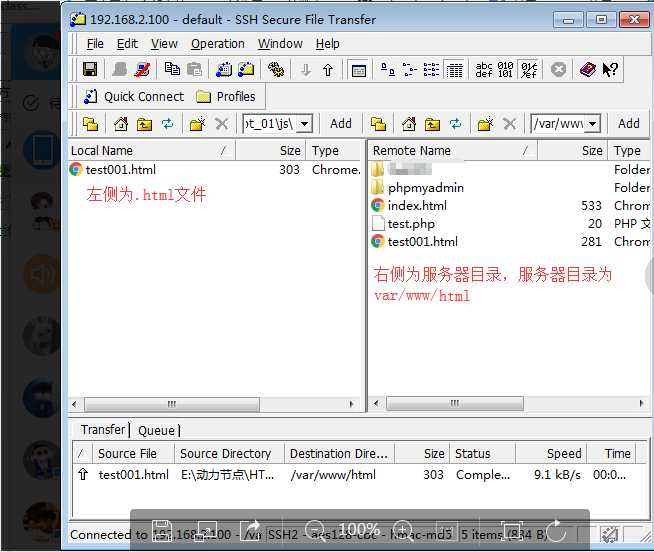Select local file test001.html

121,169
